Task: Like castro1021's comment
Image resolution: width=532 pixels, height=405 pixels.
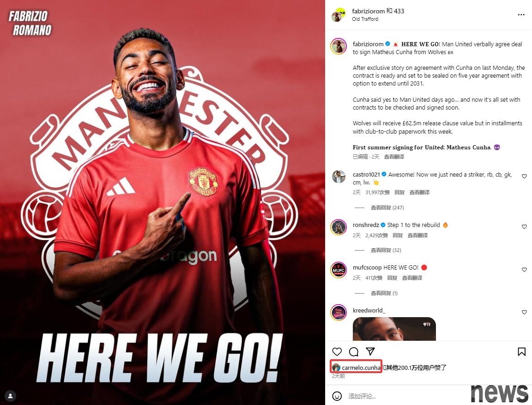Action: click(x=524, y=176)
